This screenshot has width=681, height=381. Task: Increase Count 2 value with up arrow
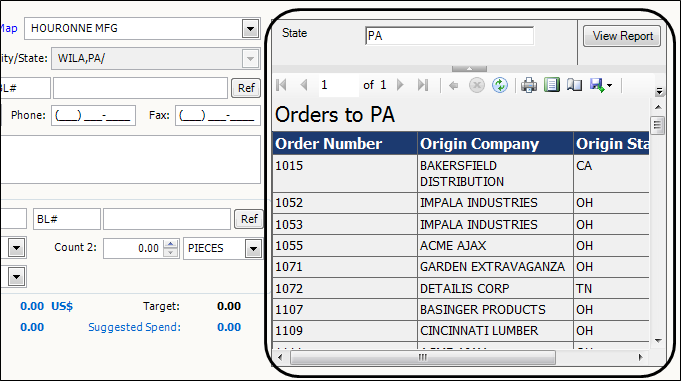coord(171,244)
